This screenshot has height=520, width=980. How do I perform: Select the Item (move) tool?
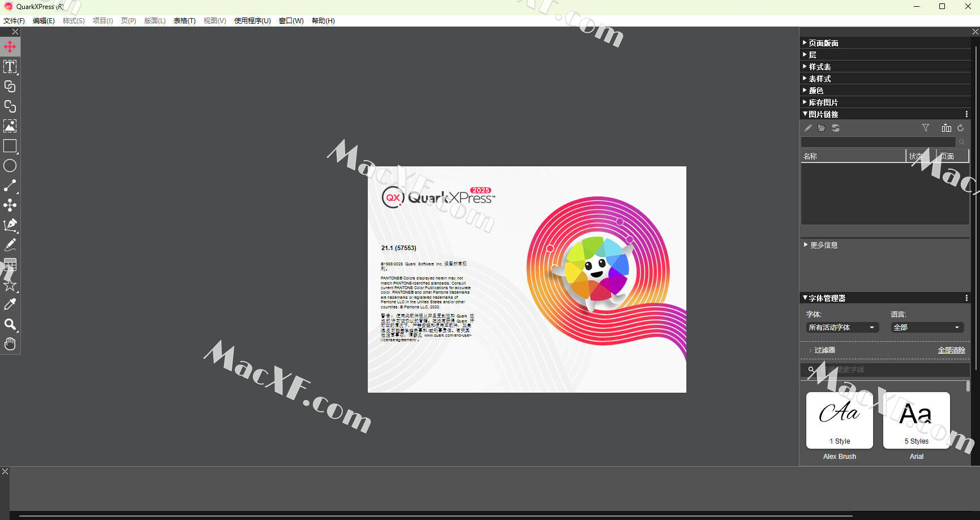click(10, 47)
